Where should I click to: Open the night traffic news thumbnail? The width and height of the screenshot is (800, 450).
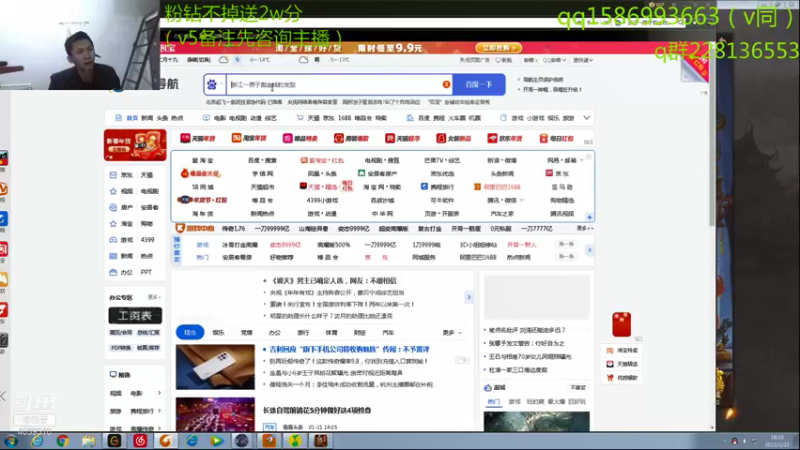click(x=215, y=414)
